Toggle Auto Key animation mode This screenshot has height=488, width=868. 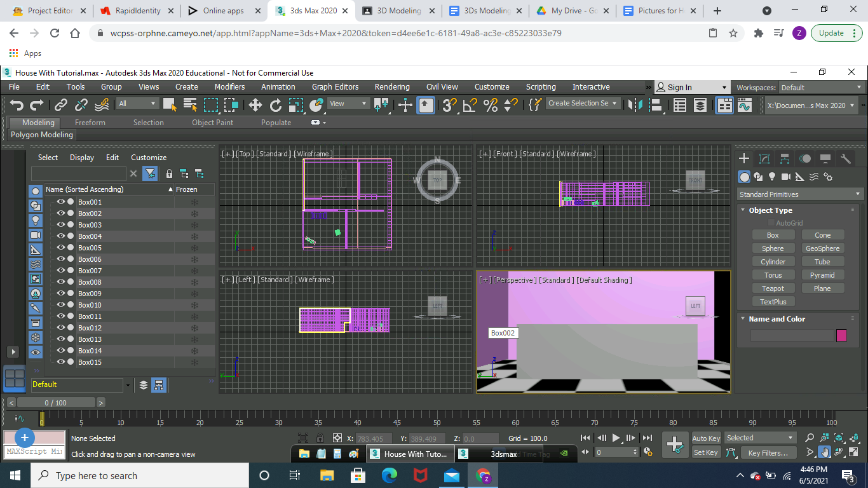706,438
